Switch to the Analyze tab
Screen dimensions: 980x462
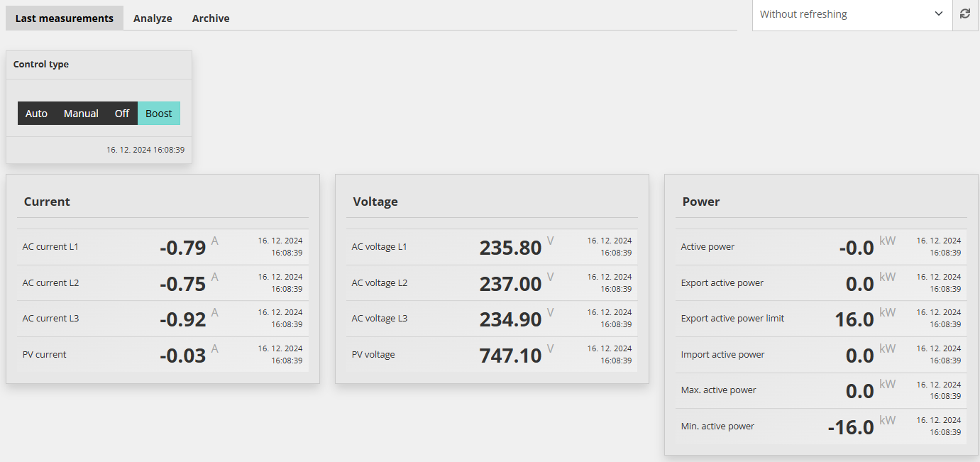(x=153, y=18)
